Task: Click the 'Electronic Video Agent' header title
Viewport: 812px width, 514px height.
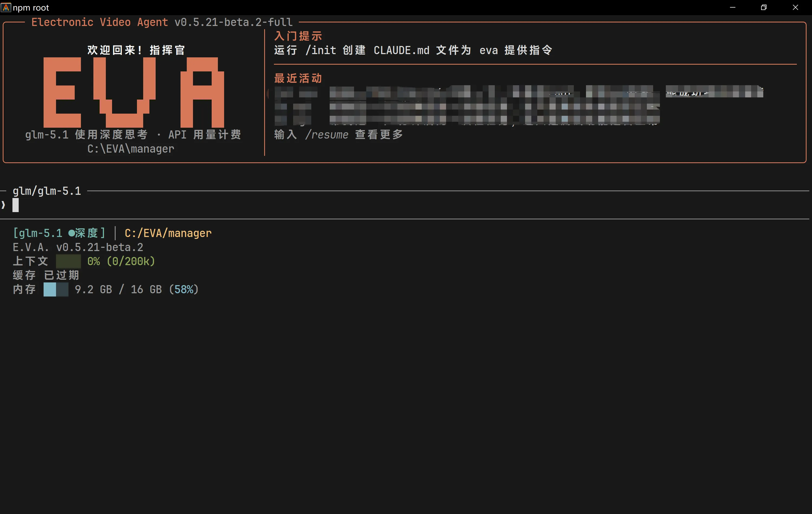Action: (100, 22)
